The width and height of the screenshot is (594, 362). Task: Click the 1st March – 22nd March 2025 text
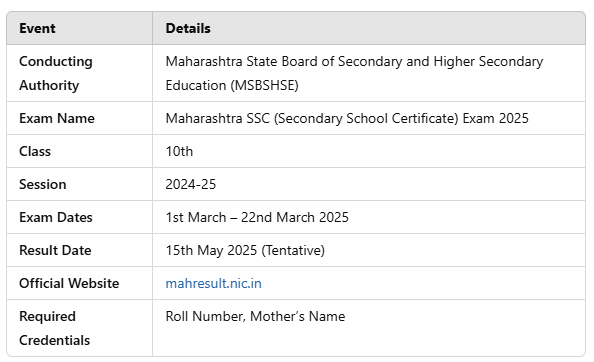pos(257,217)
